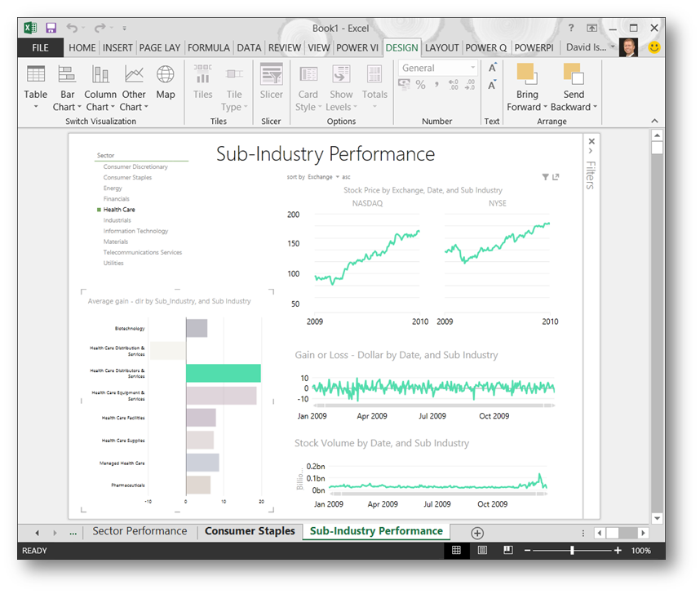This screenshot has height=594, width=700.
Task: Increase text font size
Action: click(493, 68)
